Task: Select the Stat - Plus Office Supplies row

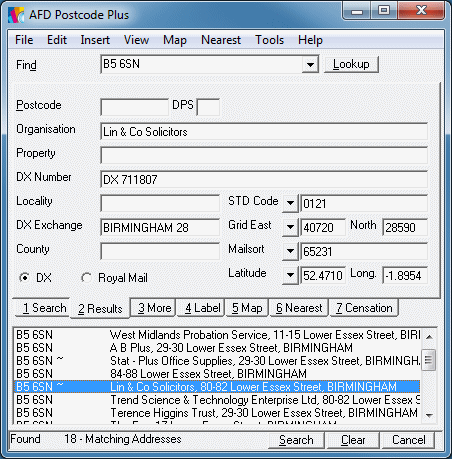Action: point(217,361)
